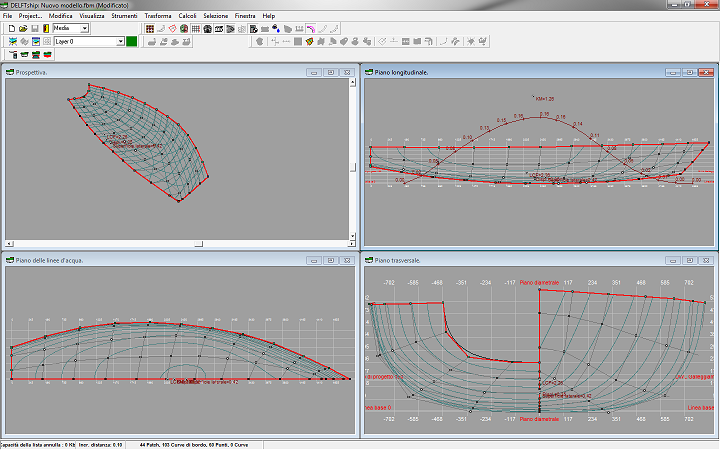
Task: Click the red polygon outline toolbar icon
Action: point(173,28)
